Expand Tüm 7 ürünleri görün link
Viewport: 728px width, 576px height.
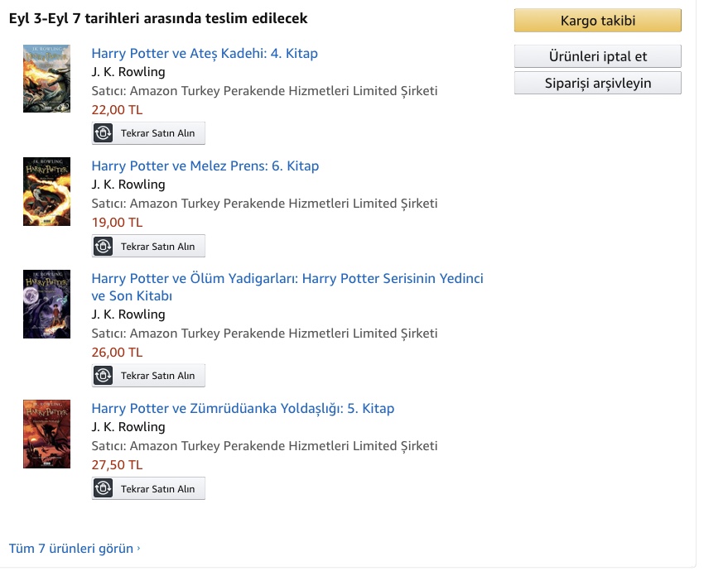(75, 548)
